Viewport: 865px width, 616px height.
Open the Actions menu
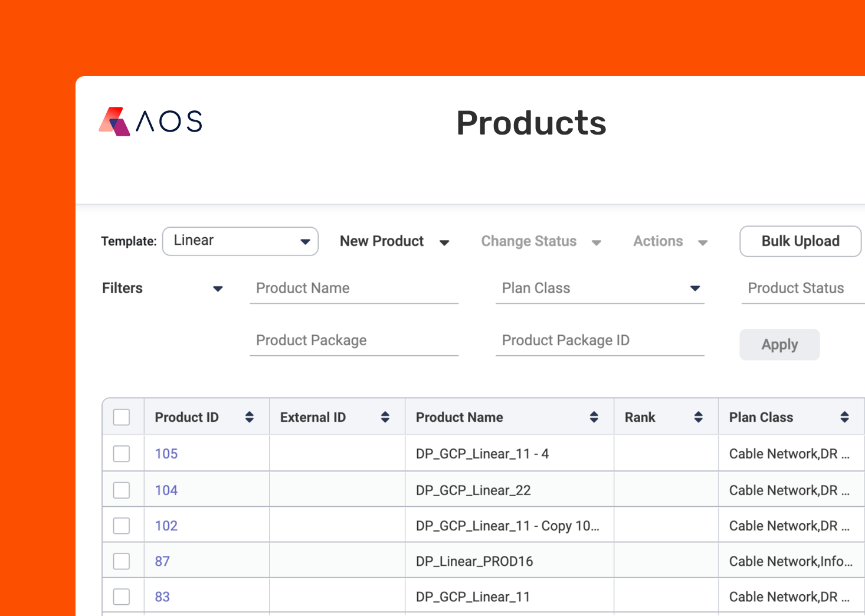click(x=669, y=241)
